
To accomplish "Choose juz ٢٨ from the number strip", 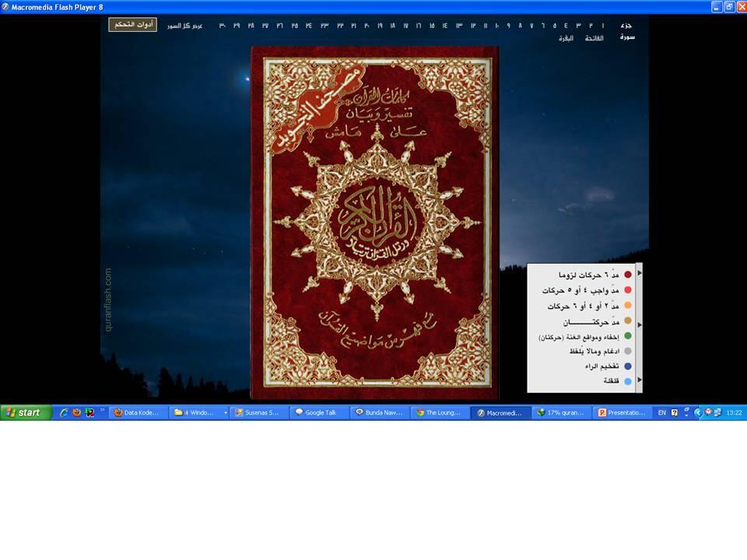I will coord(251,26).
